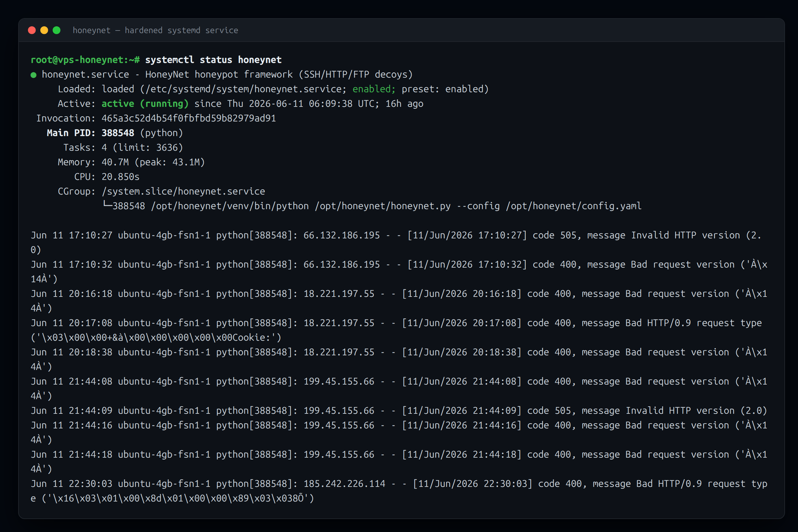The image size is (798, 532).
Task: Click the yellow minimize window button
Action: click(44, 30)
